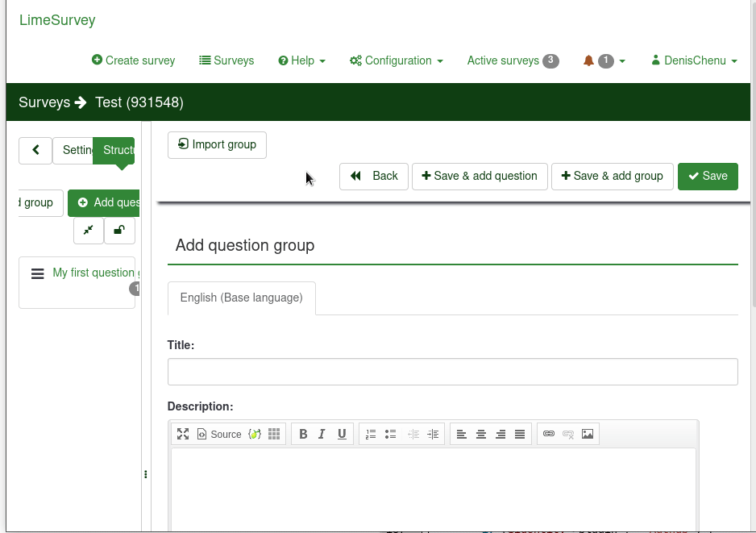Viewport: 756px width, 533px height.
Task: Maximize the description editor
Action: tap(183, 434)
